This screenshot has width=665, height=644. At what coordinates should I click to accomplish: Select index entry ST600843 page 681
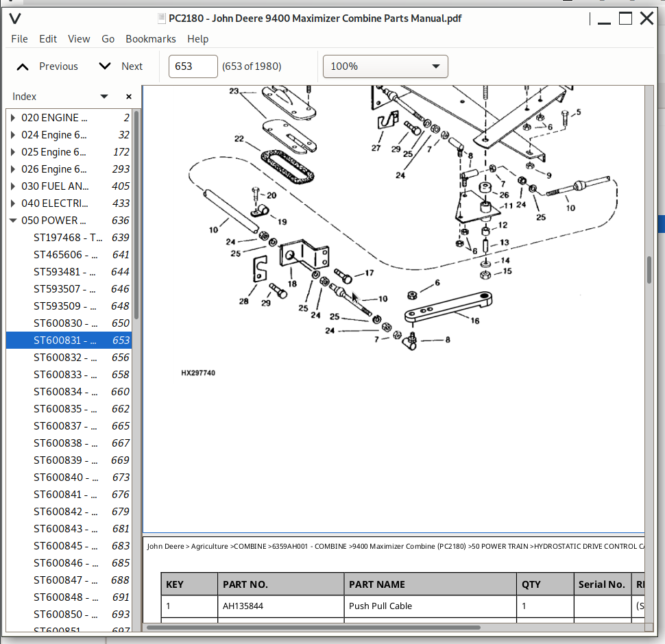point(69,529)
